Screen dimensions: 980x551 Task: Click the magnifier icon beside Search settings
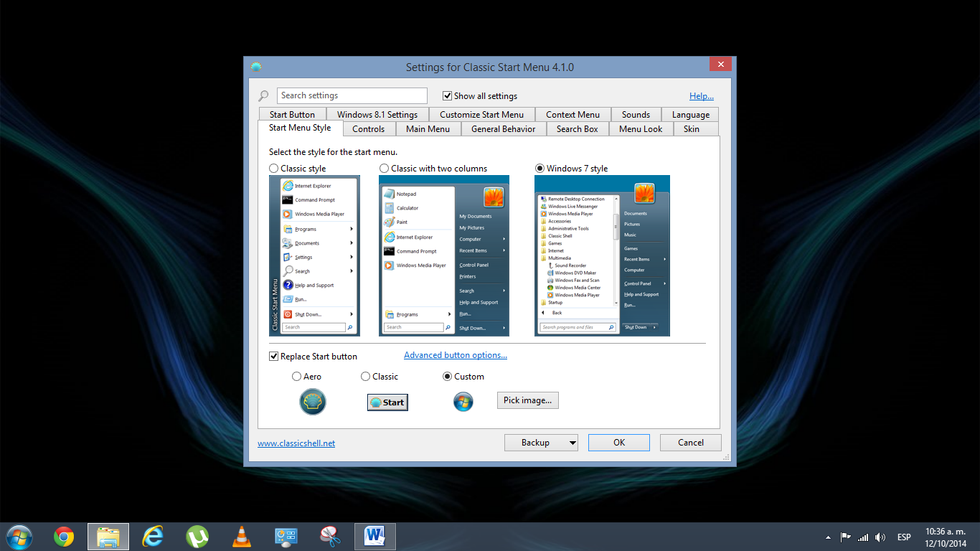pos(263,95)
